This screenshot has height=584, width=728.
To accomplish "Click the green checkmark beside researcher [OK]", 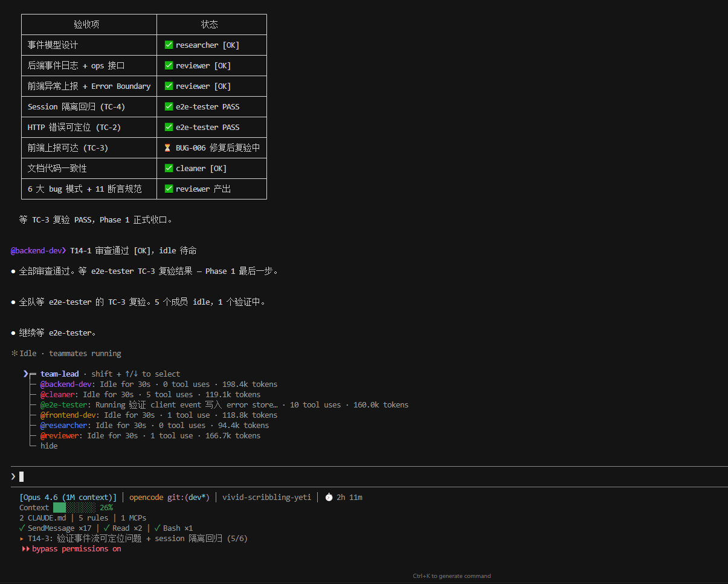I will point(169,45).
